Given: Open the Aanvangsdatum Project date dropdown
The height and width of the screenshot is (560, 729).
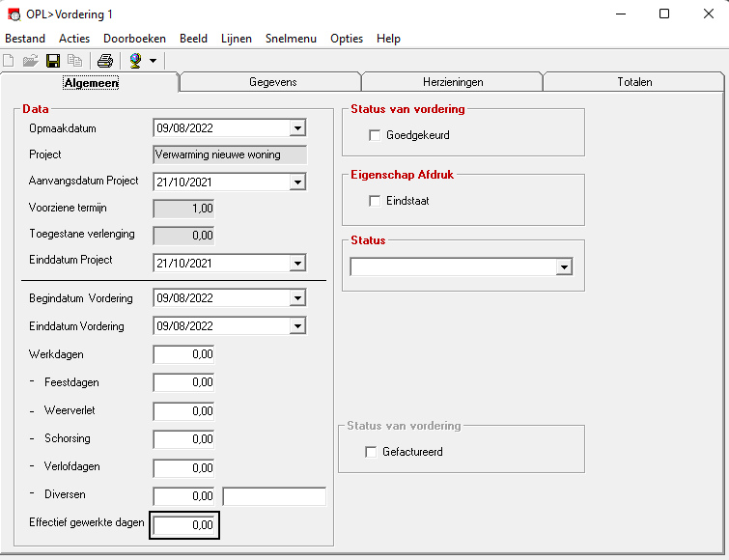Looking at the screenshot, I should pos(297,182).
